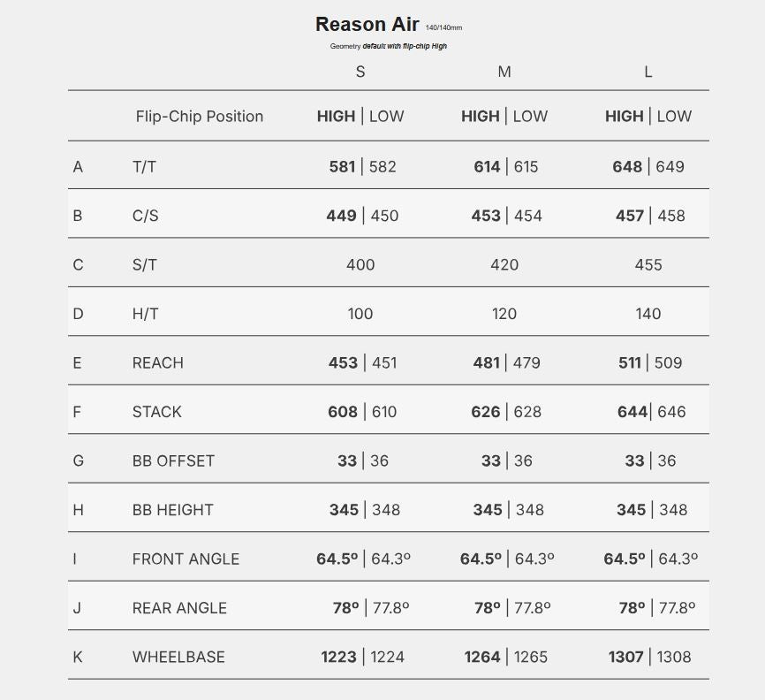Click the REAR ANGLE row label
765x700 pixels.
(179, 608)
